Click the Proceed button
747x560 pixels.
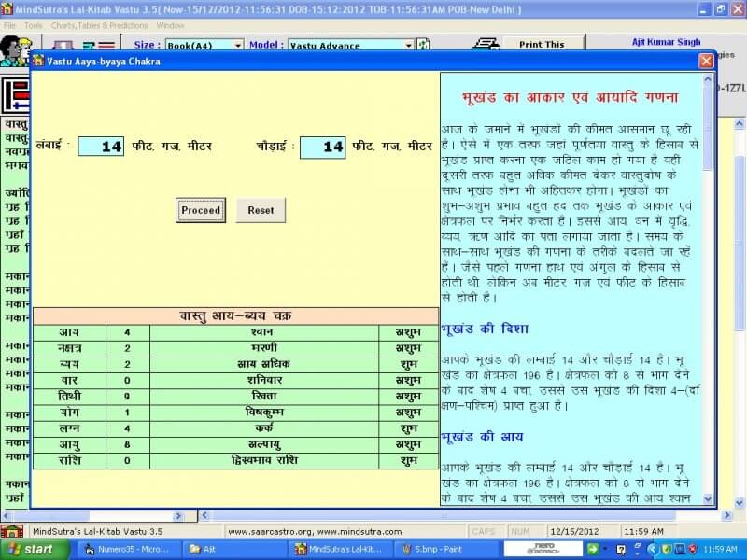201,210
